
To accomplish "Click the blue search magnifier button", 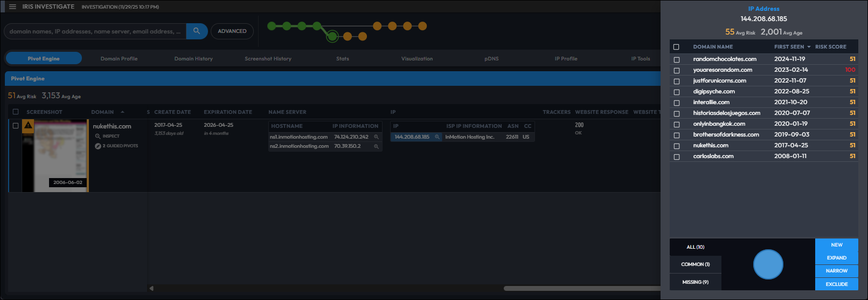I will (197, 31).
